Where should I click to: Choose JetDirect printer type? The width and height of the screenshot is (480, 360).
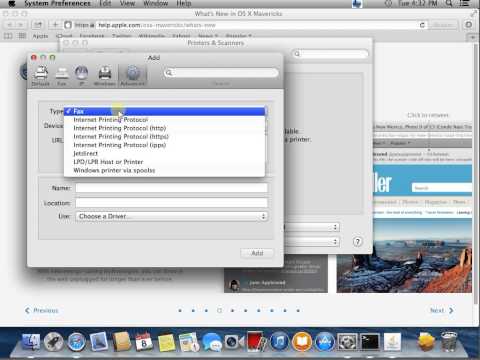pos(165,153)
